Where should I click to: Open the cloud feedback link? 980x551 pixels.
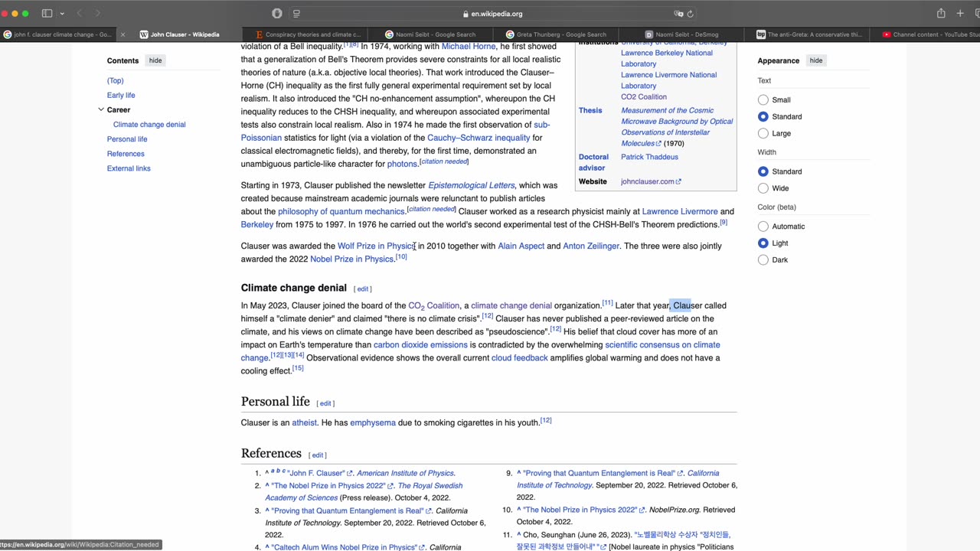click(520, 357)
